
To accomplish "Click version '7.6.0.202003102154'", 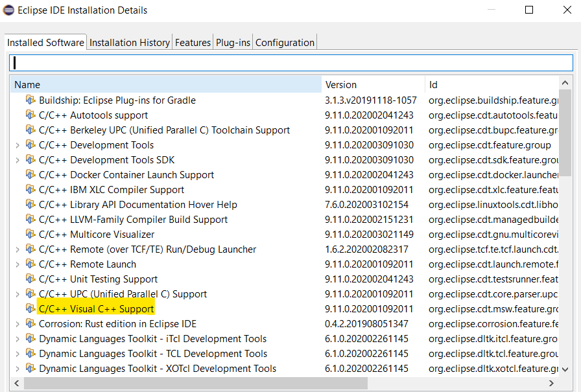I will click(x=366, y=204).
